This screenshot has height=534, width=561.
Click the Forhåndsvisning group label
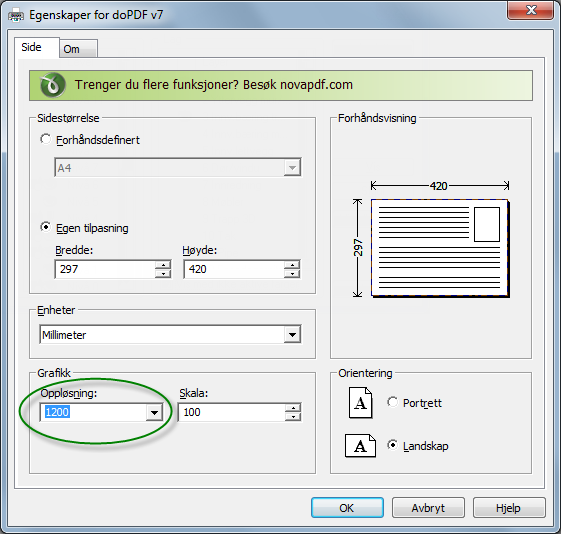(377, 118)
